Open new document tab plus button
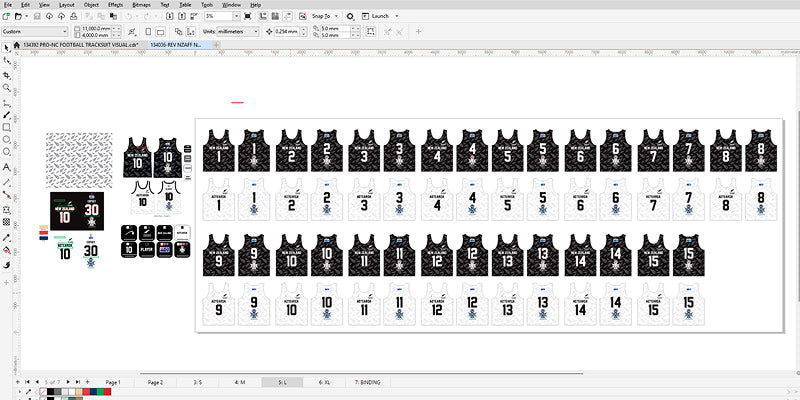The width and height of the screenshot is (800, 400). tap(217, 45)
